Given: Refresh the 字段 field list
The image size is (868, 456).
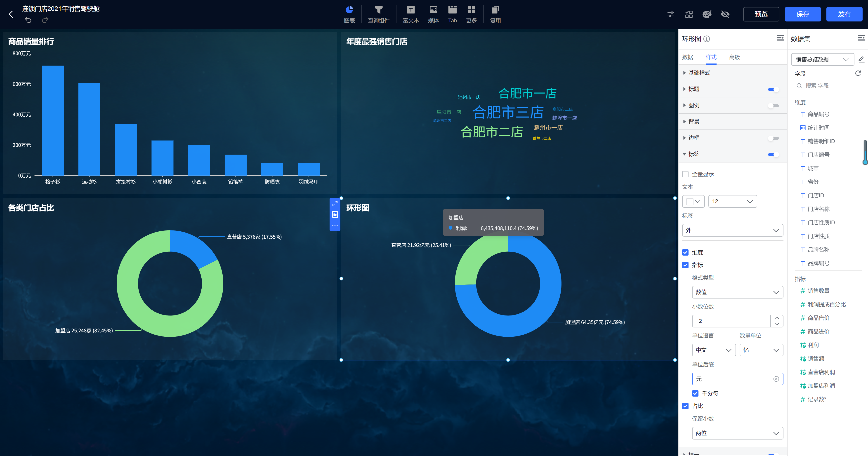Looking at the screenshot, I should point(858,73).
